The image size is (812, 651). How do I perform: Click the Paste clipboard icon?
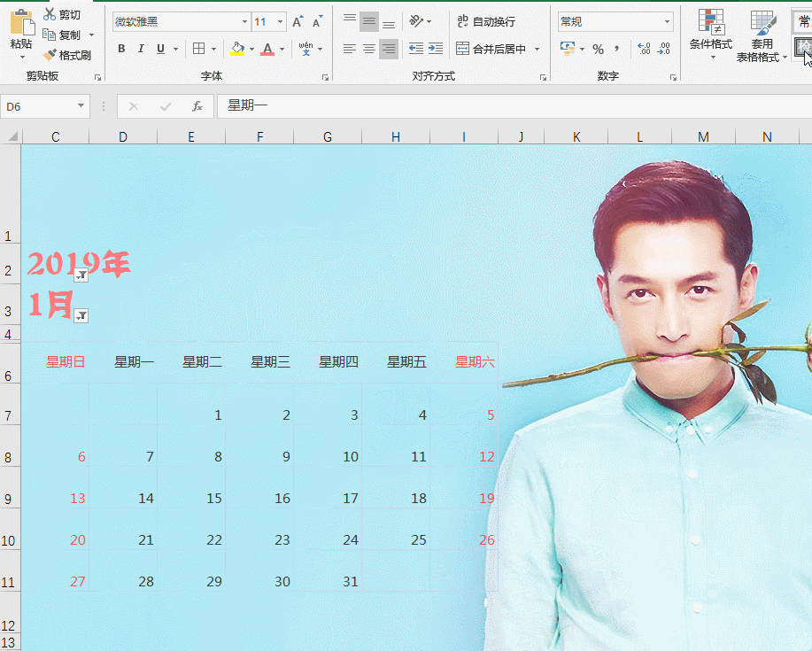[x=22, y=22]
